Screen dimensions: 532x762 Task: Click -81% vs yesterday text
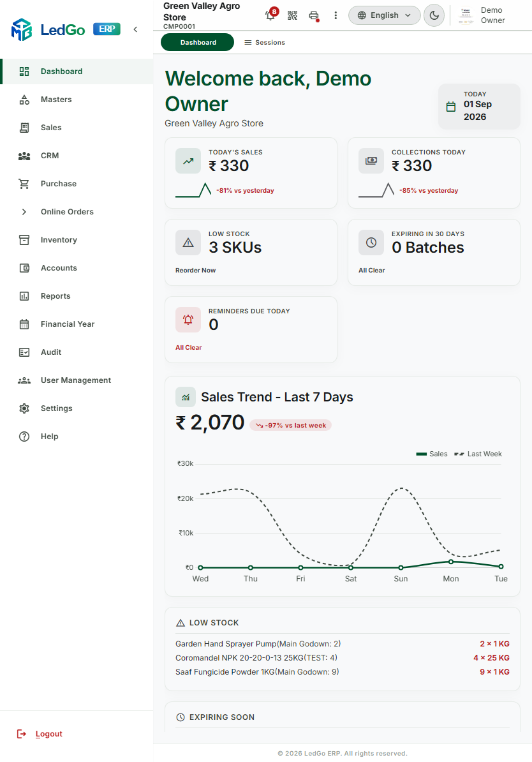[245, 190]
